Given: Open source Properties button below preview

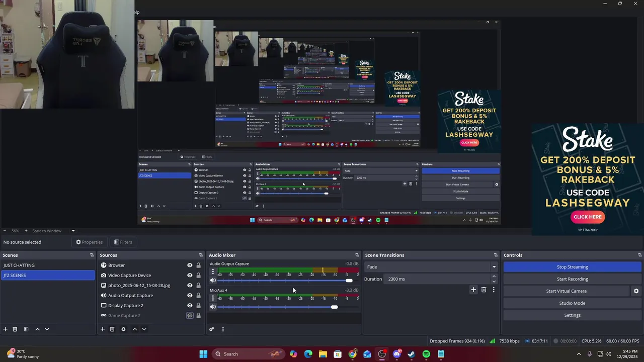Looking at the screenshot, I should (89, 242).
